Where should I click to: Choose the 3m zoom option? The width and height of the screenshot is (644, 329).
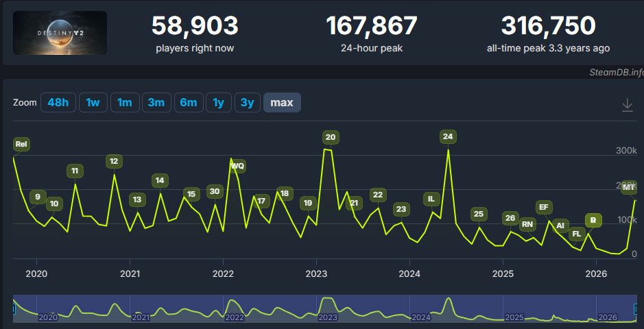[156, 103]
